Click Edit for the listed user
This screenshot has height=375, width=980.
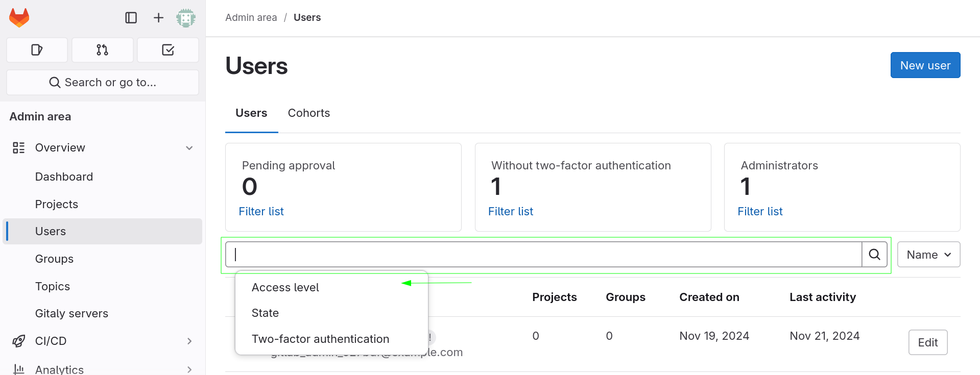tap(928, 342)
